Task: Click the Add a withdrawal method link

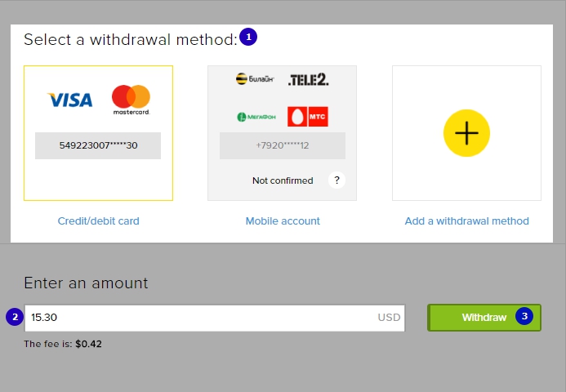Action: tap(466, 220)
